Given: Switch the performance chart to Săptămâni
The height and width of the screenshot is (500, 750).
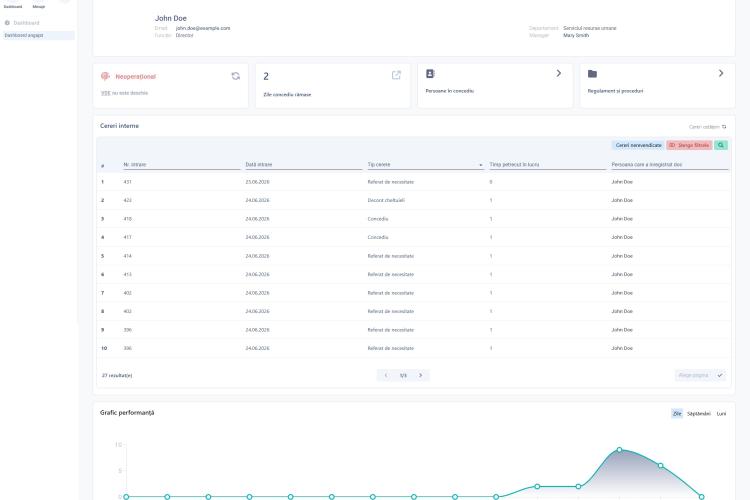Looking at the screenshot, I should [698, 413].
